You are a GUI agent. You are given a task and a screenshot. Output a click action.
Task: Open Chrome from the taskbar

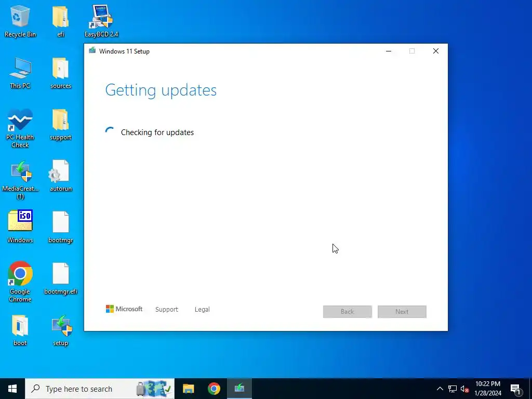pyautogui.click(x=214, y=389)
